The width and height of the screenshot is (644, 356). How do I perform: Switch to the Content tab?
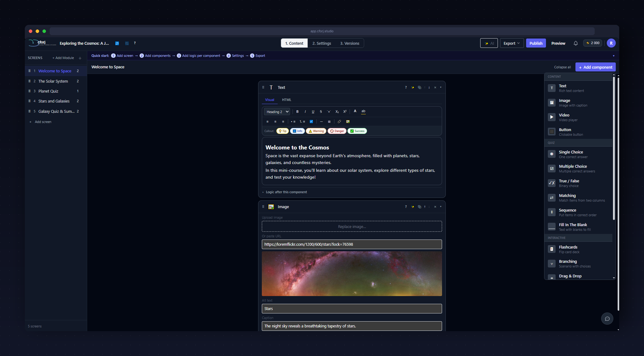coord(294,43)
